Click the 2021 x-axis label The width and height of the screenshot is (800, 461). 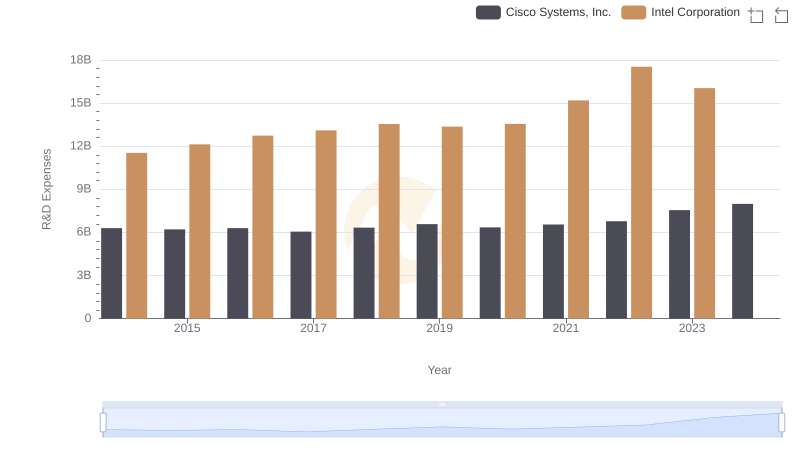pos(566,328)
